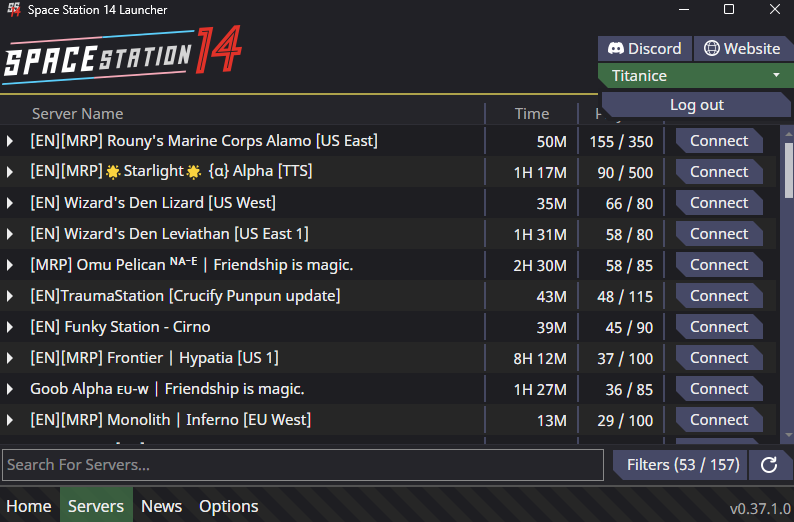Open the Discord link button
The height and width of the screenshot is (522, 794).
[644, 48]
